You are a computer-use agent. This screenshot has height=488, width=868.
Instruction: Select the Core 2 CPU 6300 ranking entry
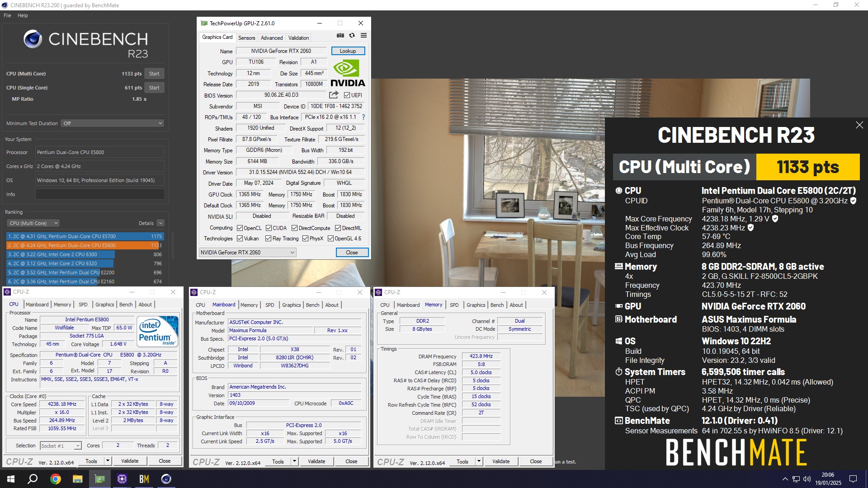point(85,254)
